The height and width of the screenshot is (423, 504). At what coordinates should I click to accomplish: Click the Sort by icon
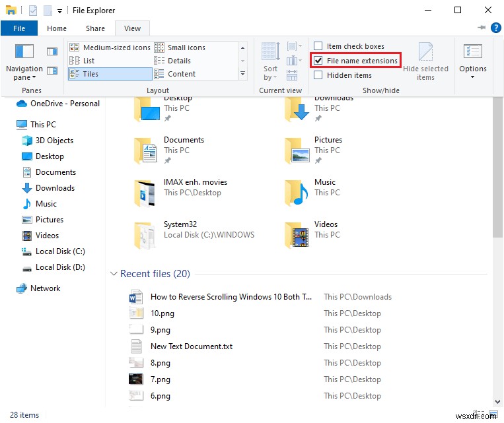tap(271, 51)
